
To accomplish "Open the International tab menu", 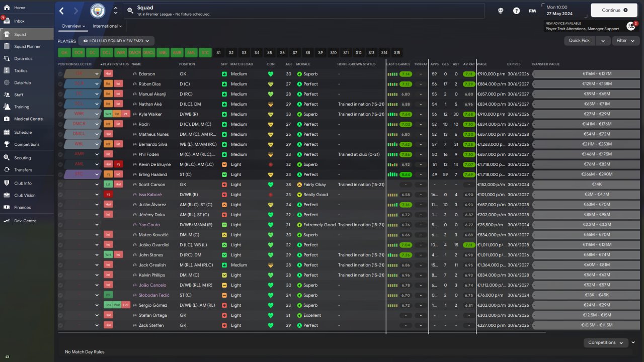I will coord(107,26).
